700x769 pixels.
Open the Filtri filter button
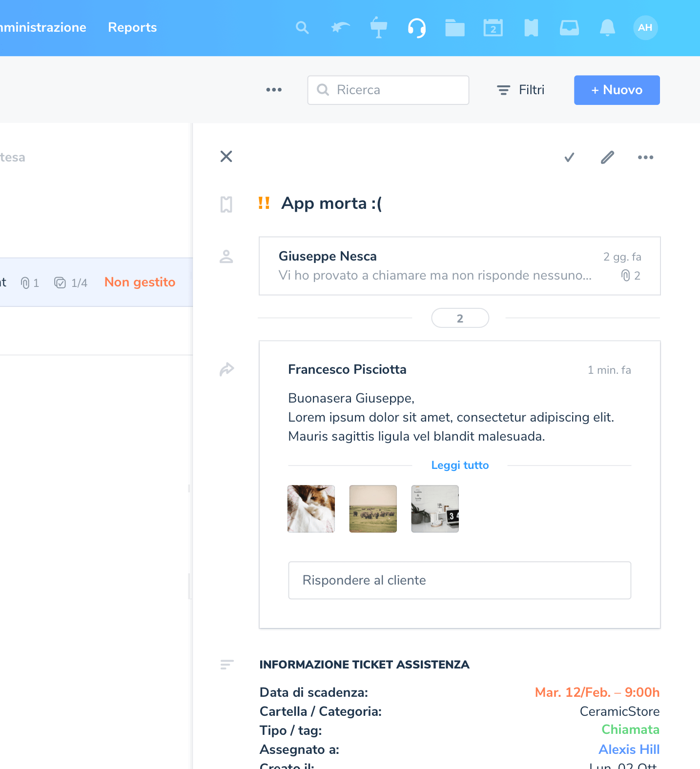point(520,90)
